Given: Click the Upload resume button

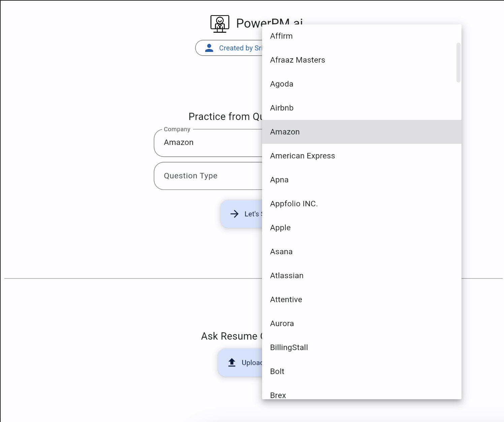Looking at the screenshot, I should click(240, 362).
